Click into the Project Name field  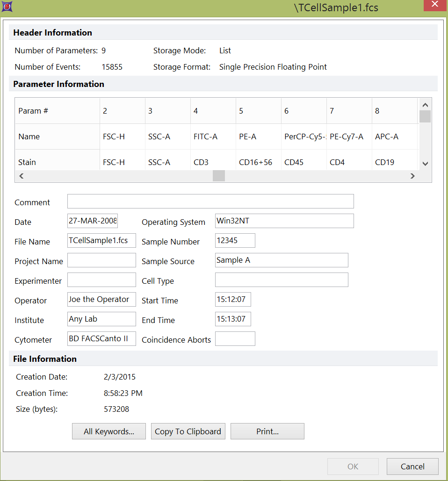[101, 260]
